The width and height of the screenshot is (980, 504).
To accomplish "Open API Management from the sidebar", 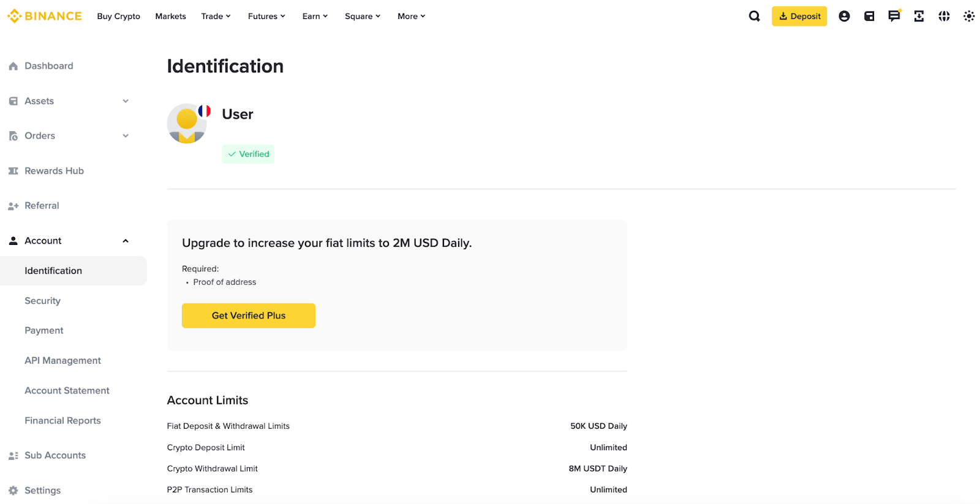I will (62, 361).
